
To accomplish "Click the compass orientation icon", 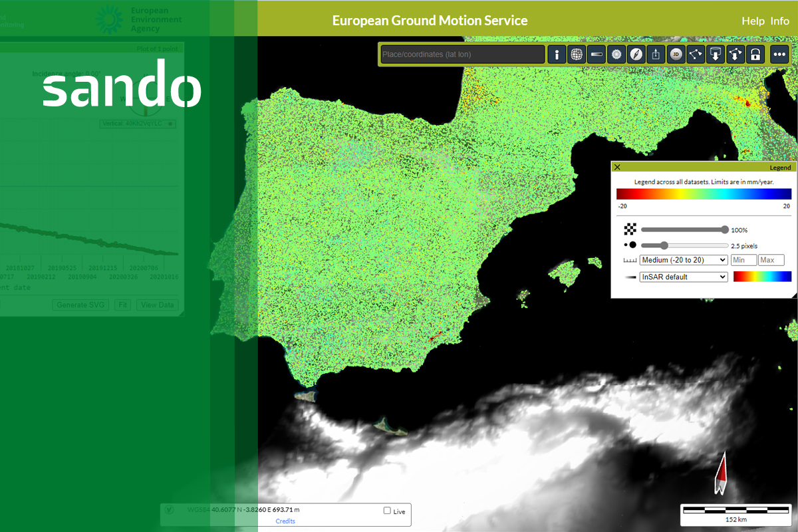I will pyautogui.click(x=636, y=55).
